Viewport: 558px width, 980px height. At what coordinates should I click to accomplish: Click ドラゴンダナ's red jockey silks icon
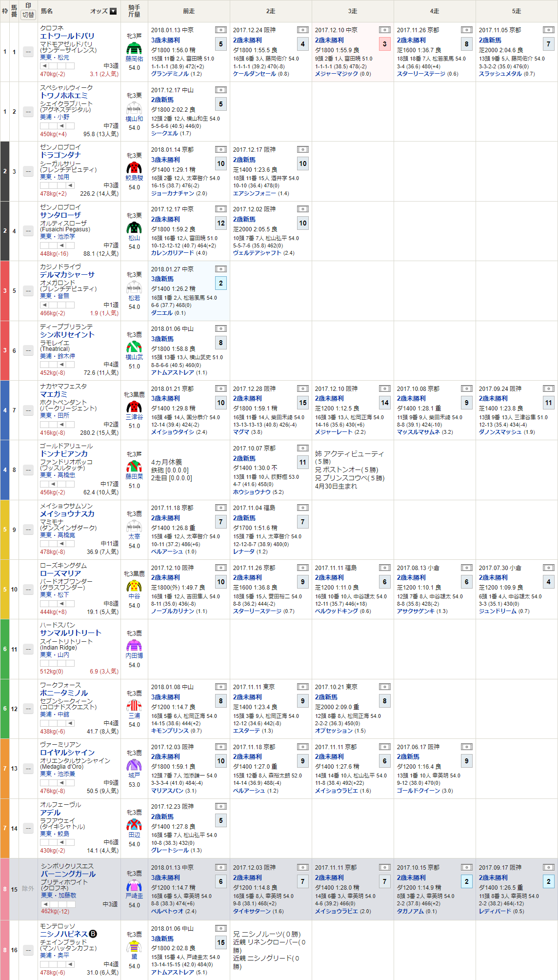[134, 168]
